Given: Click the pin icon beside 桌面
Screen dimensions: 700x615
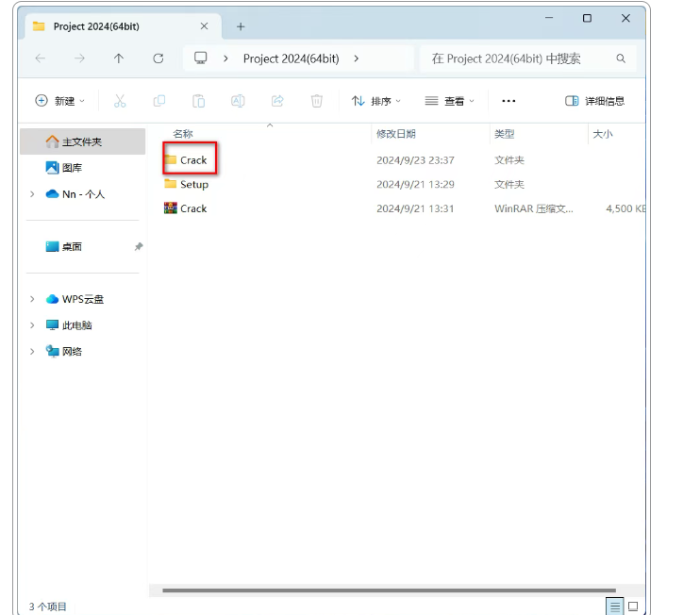Looking at the screenshot, I should (139, 246).
